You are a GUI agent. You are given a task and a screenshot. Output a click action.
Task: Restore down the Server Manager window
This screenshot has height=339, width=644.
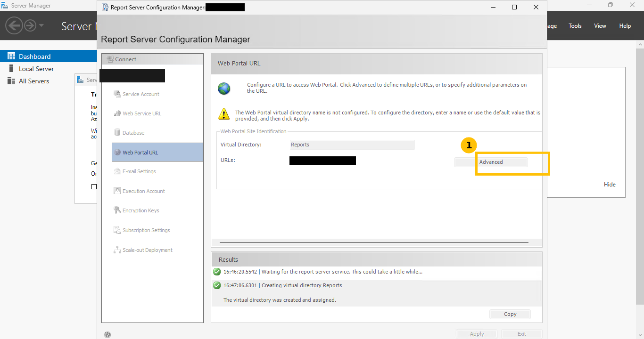click(x=611, y=5)
